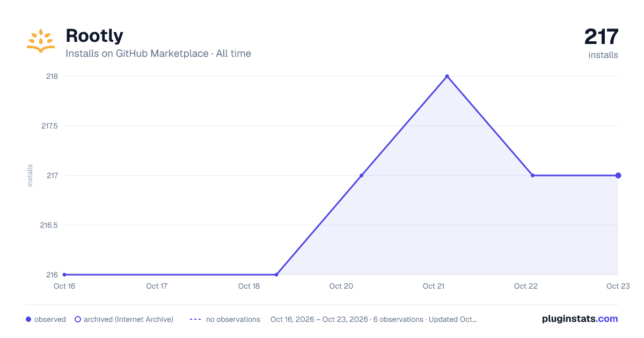Click the date range and observations summary text
The image size is (644, 338).
pyautogui.click(x=374, y=319)
